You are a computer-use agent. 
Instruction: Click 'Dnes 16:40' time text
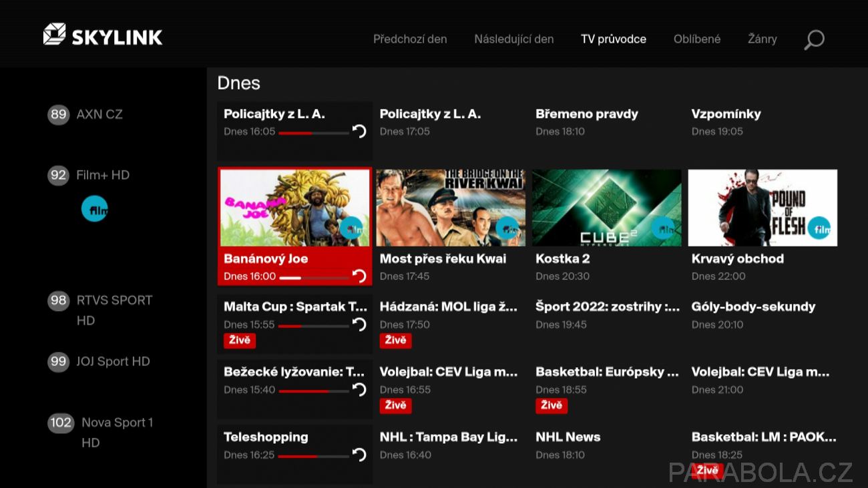click(x=405, y=455)
